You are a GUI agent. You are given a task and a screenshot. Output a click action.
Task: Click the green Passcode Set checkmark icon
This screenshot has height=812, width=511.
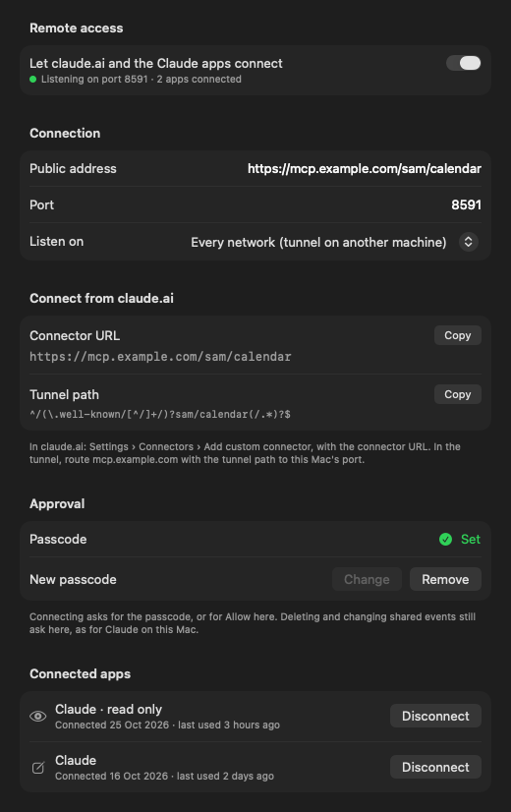[445, 539]
